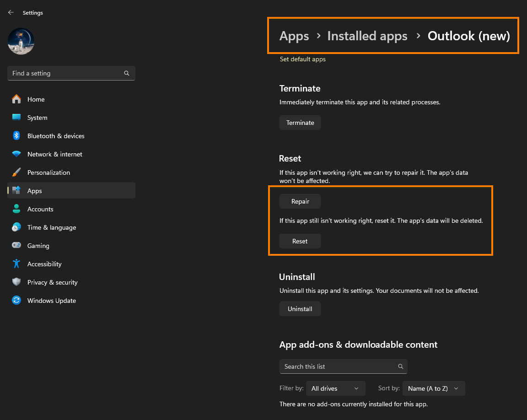Click the Bluetooth icon in the sidebar
This screenshot has width=527, height=420.
pyautogui.click(x=16, y=136)
